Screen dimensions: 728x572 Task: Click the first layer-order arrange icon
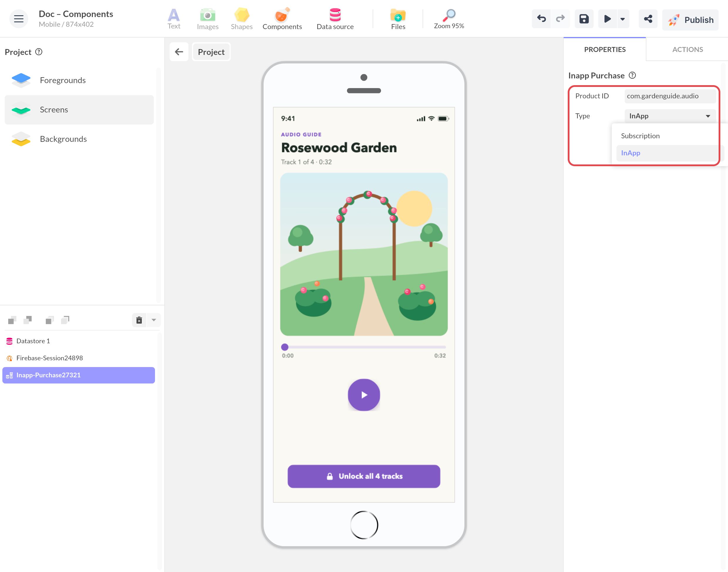tap(12, 320)
